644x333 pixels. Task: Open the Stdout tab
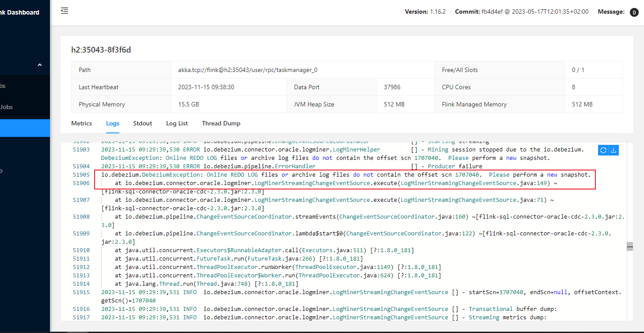[143, 123]
